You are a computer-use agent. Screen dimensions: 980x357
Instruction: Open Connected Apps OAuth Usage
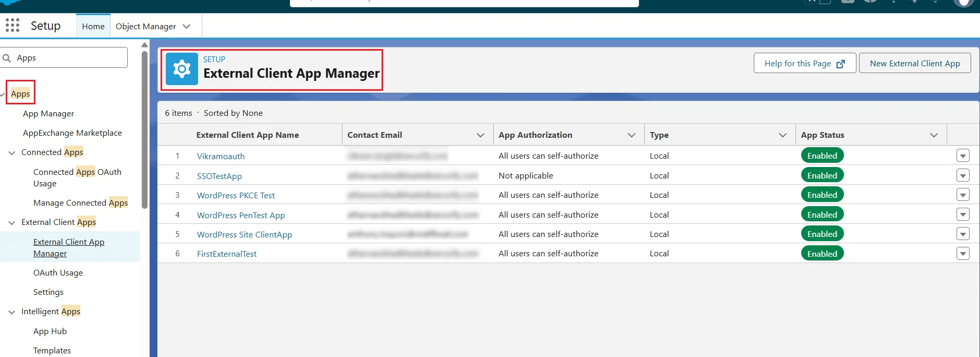point(77,177)
